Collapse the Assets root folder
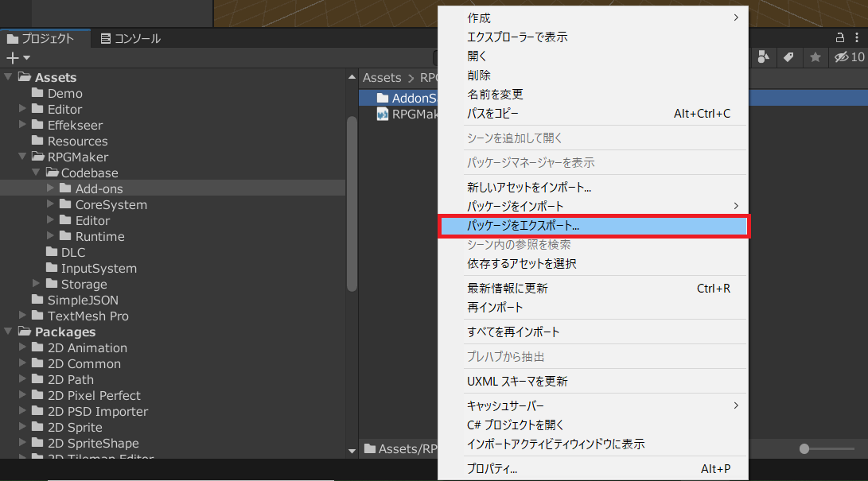Screen dimensions: 868x481 pyautogui.click(x=9, y=77)
